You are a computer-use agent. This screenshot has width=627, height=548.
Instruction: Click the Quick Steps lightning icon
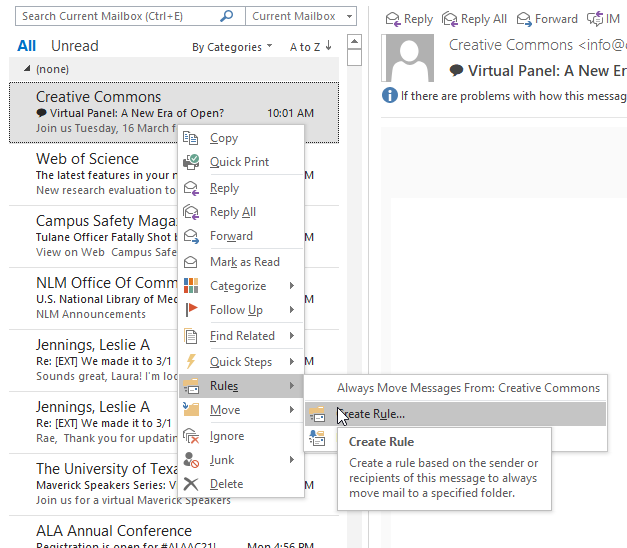tap(191, 362)
